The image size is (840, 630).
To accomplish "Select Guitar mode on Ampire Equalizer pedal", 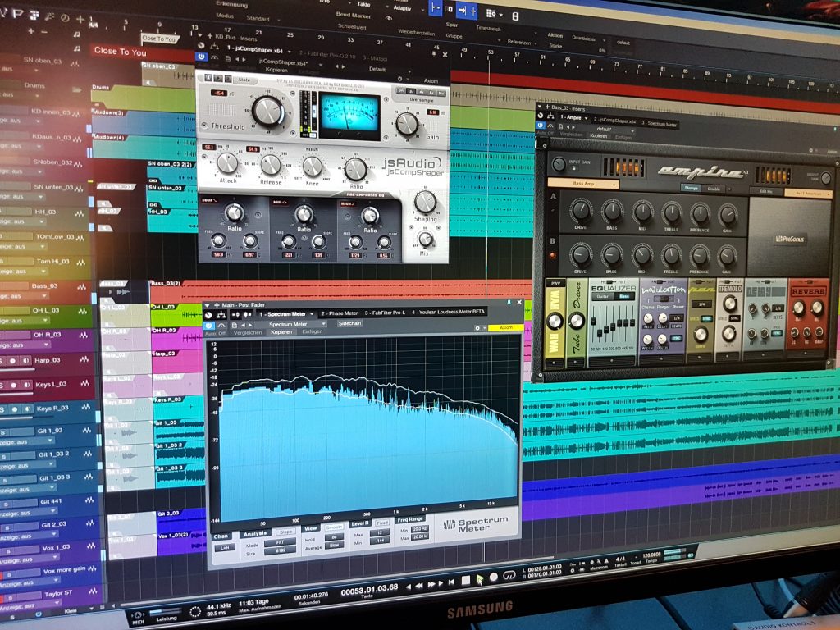I will 603,295.
